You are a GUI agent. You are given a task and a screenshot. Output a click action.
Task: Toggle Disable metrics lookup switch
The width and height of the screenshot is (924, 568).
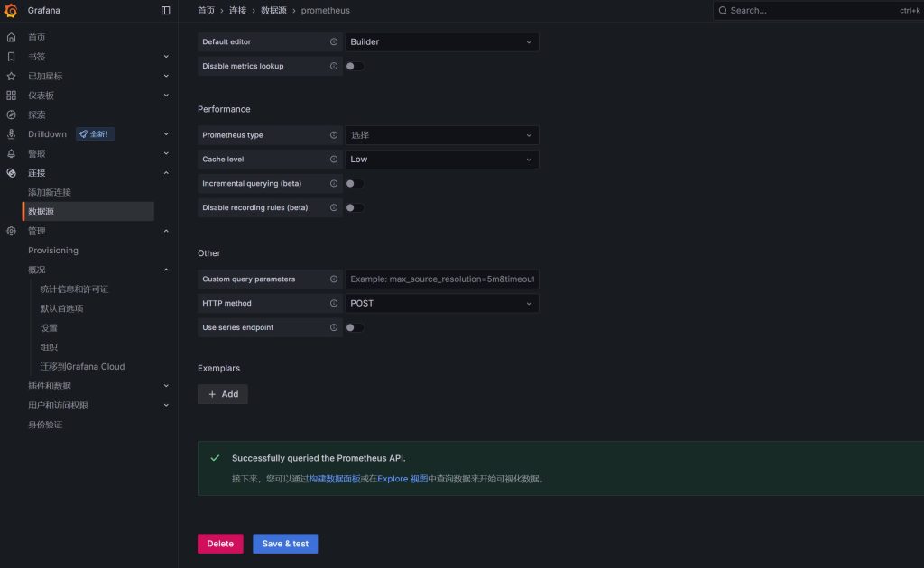click(x=355, y=66)
